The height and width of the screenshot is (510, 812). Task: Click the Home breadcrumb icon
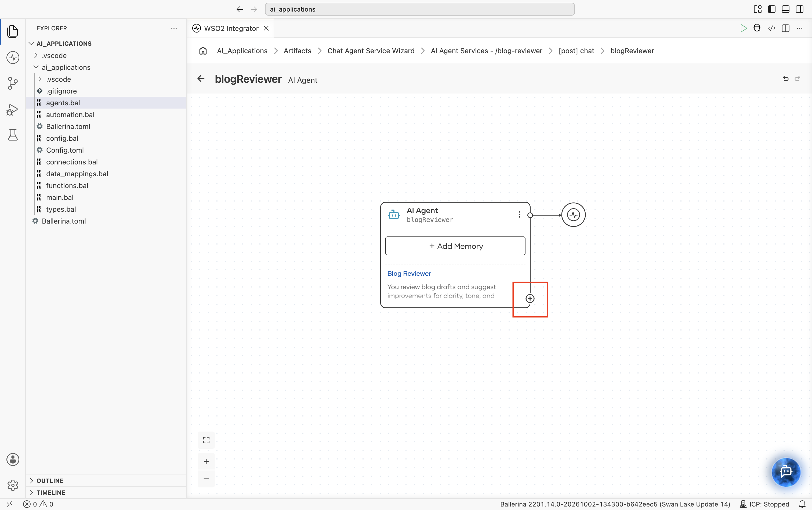(x=203, y=51)
